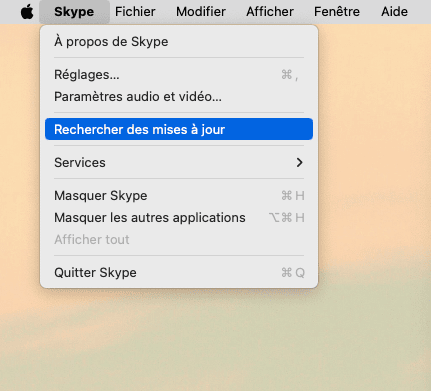Open Paramètres audio et vidéo…
This screenshot has width=431, height=391.
(179, 97)
